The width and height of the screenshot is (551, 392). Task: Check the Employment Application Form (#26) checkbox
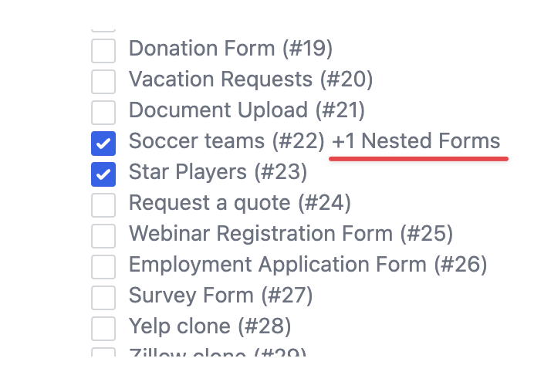103,266
